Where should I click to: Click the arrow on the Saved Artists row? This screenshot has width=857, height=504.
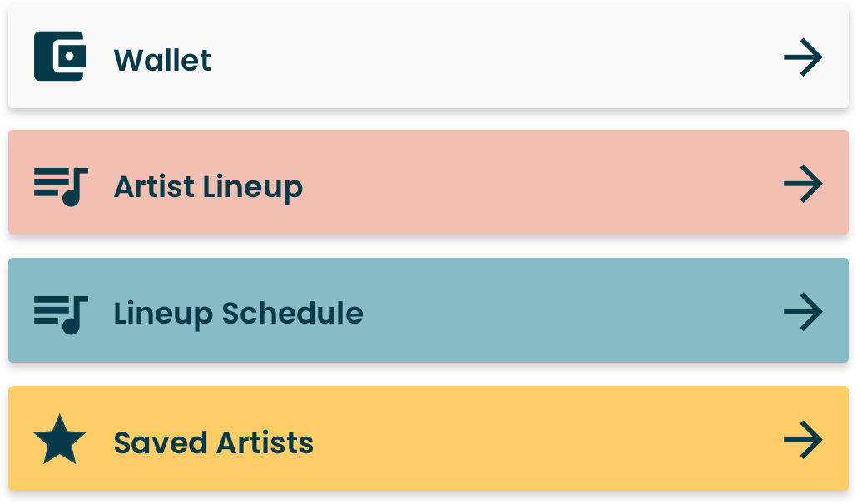(803, 440)
